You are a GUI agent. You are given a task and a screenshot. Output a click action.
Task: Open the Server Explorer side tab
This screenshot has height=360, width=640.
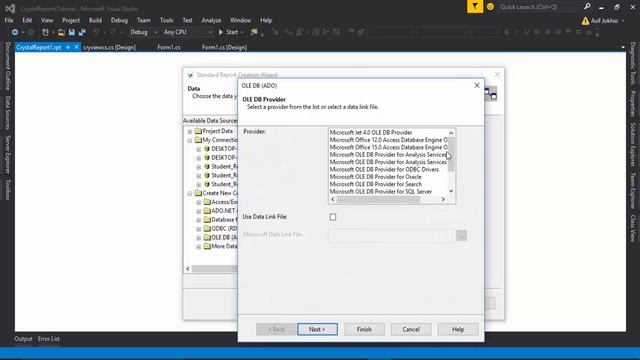(7, 155)
